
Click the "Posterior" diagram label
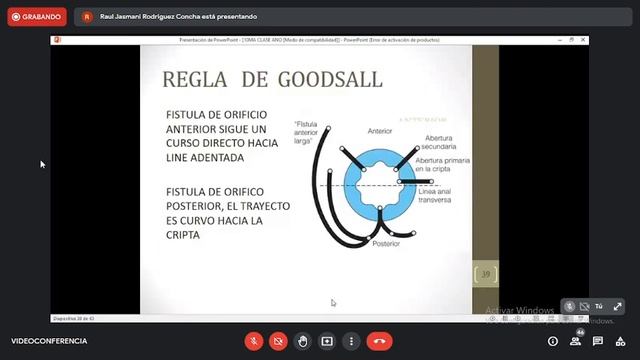click(x=386, y=244)
